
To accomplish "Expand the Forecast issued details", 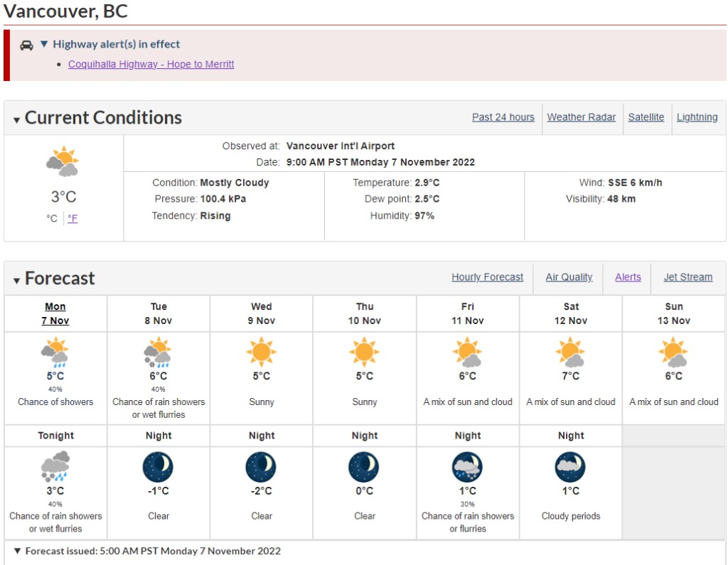I will [x=18, y=551].
